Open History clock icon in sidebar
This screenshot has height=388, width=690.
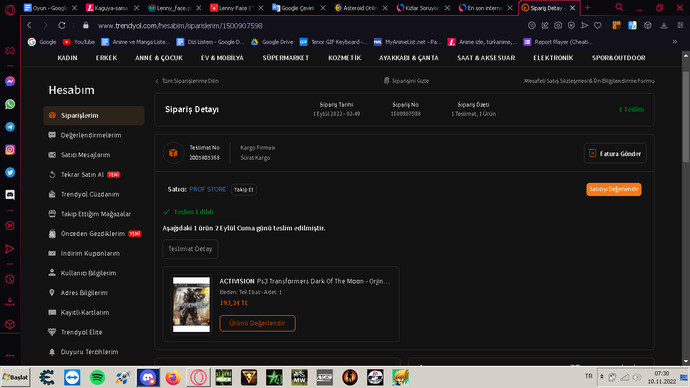coord(10,279)
